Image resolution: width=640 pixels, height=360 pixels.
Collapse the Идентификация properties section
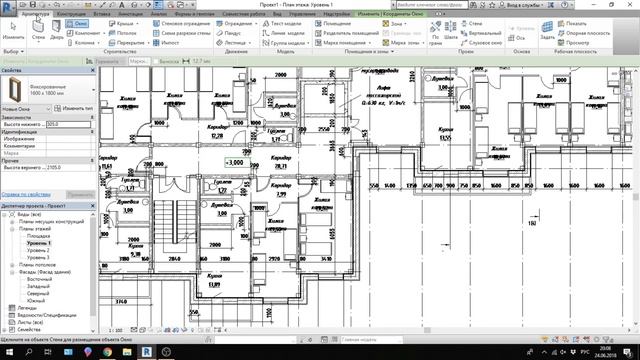click(x=92, y=132)
